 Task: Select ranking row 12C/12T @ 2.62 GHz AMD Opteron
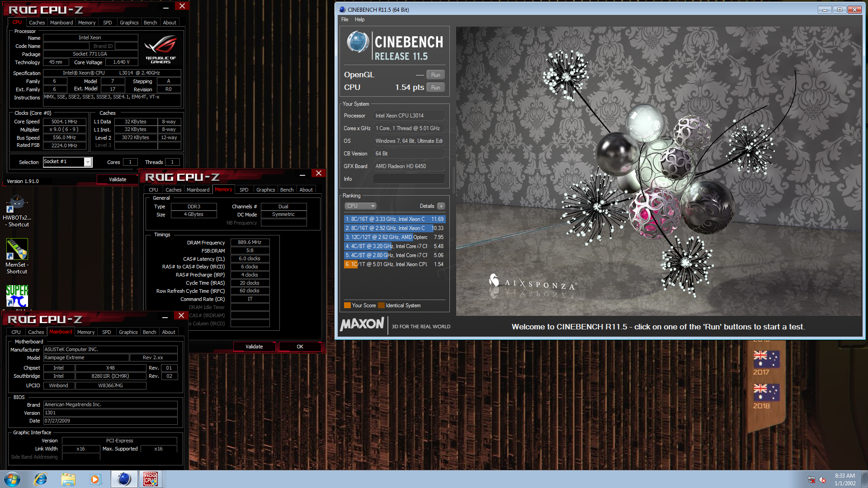pos(394,237)
